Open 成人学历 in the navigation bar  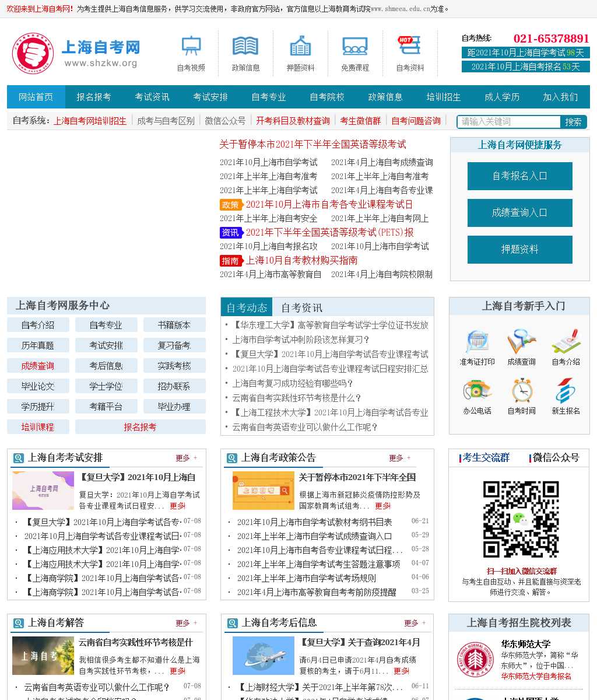pos(502,97)
